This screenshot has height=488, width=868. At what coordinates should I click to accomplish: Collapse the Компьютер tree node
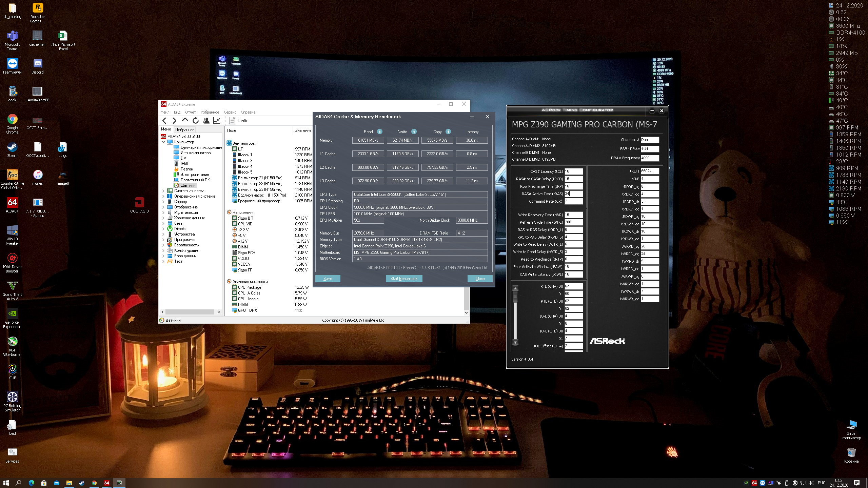[x=163, y=142]
